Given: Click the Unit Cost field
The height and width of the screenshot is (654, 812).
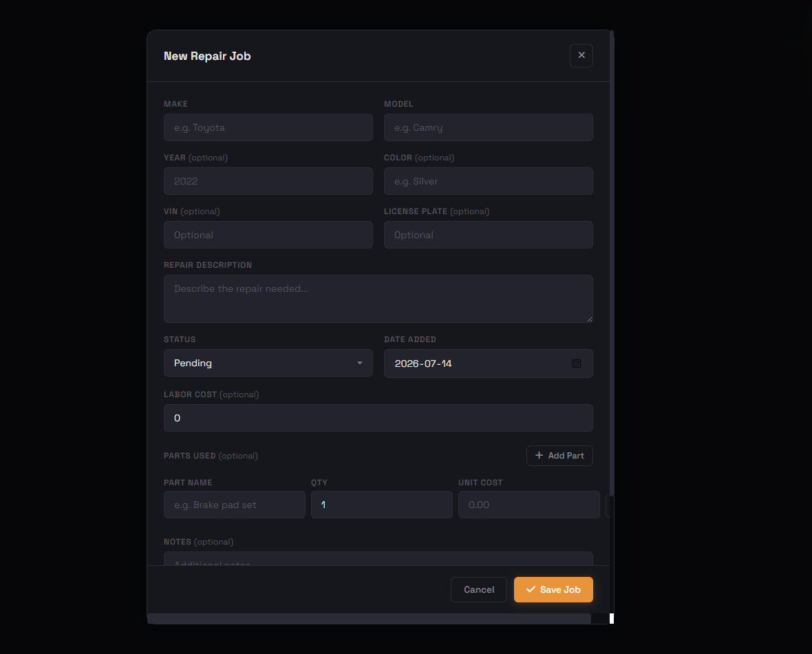Looking at the screenshot, I should point(528,505).
